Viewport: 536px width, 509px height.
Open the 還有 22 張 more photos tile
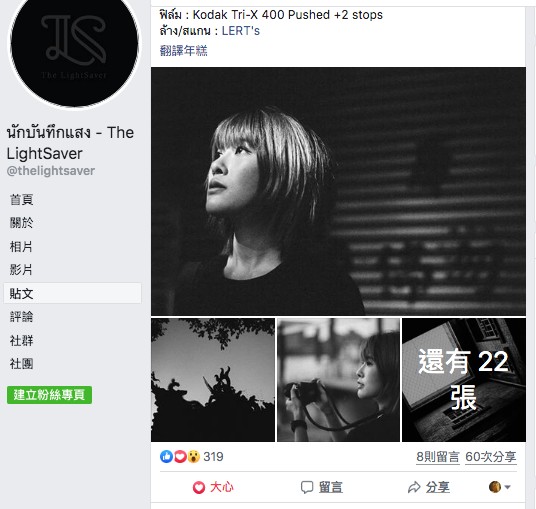point(464,380)
